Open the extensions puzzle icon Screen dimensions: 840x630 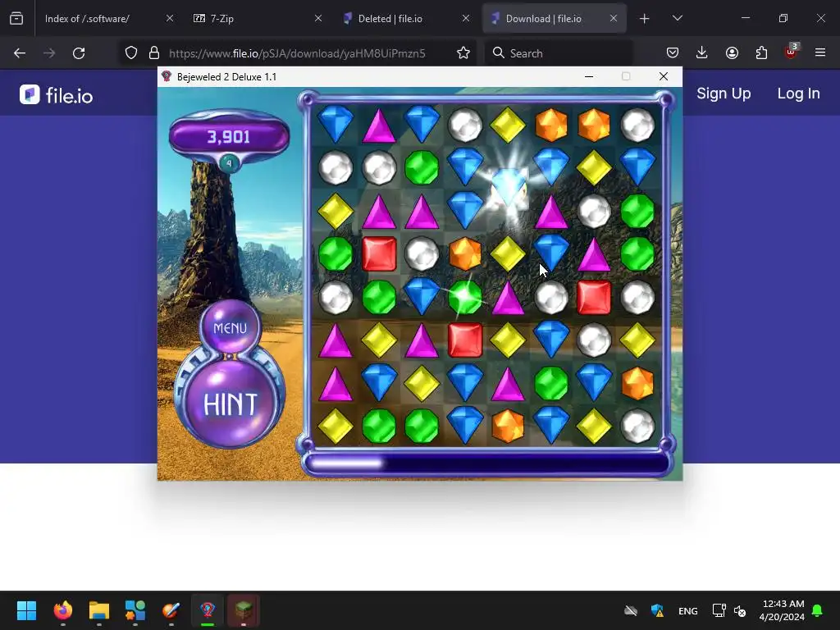[761, 53]
